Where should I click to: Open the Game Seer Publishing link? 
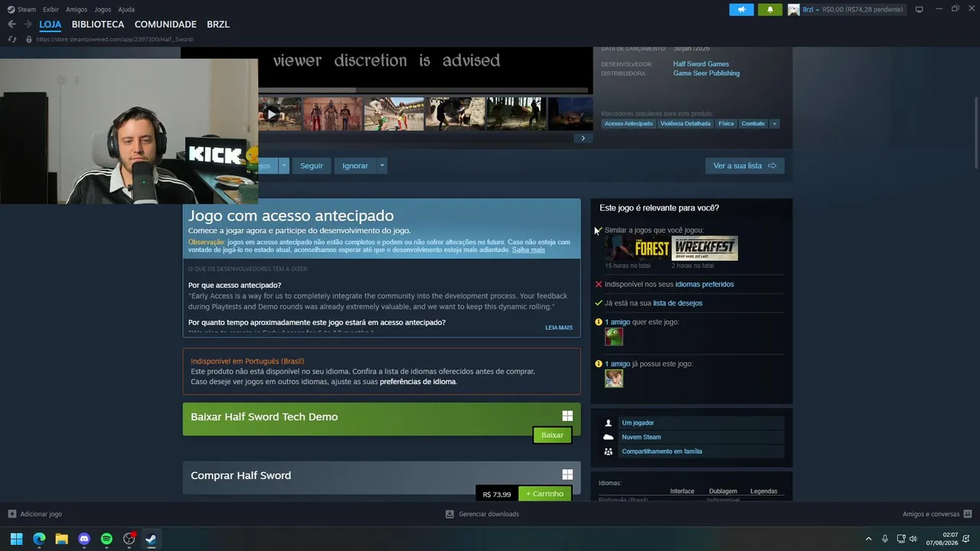coord(707,73)
